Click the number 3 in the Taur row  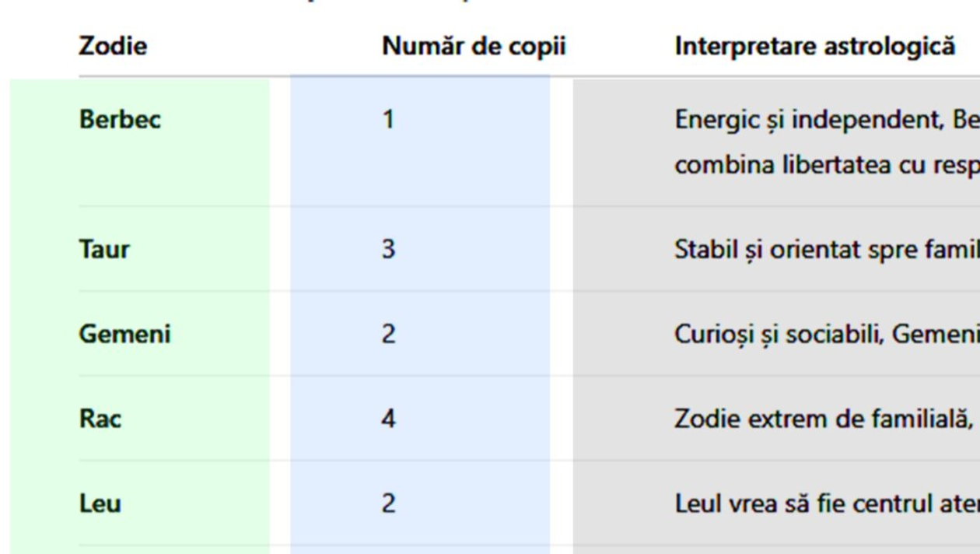pyautogui.click(x=388, y=249)
